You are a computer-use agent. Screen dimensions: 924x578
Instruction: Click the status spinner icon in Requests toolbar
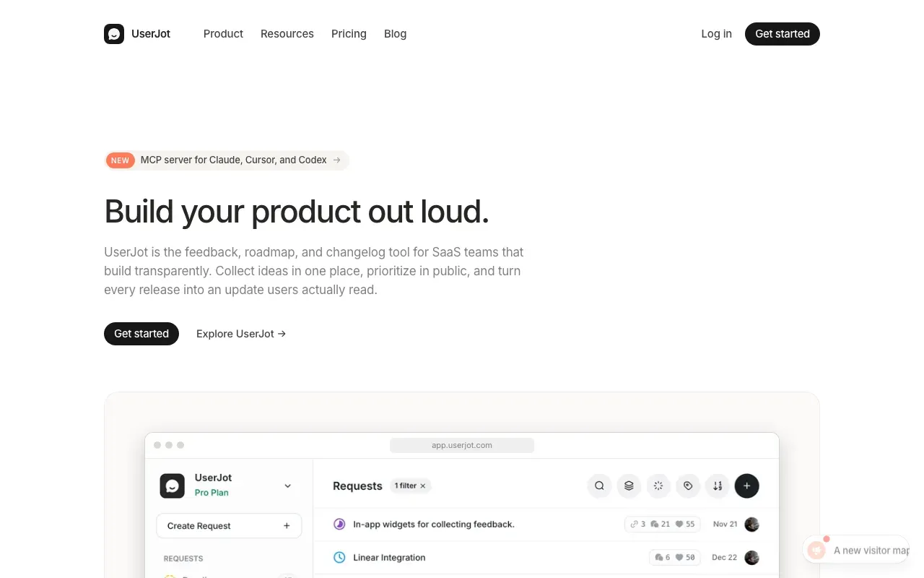(x=658, y=486)
